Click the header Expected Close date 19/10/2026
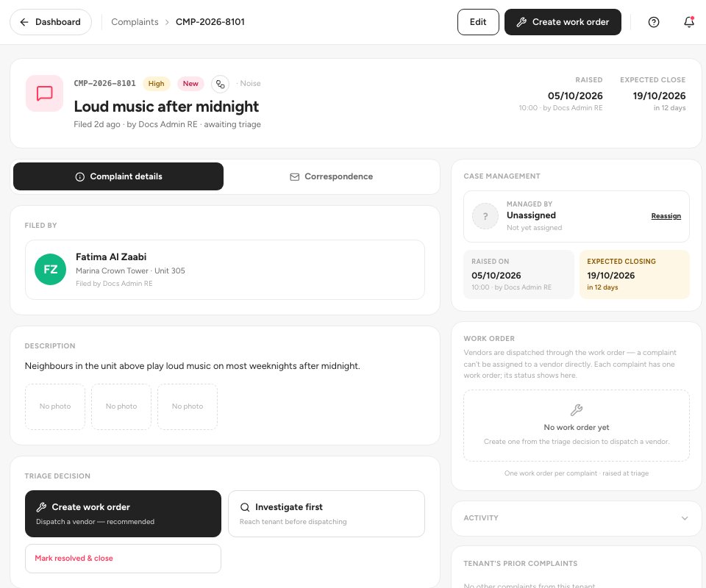The image size is (706, 588). (659, 96)
